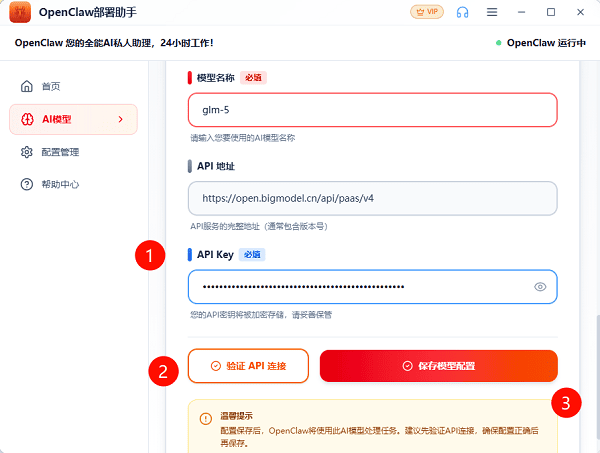Image resolution: width=600 pixels, height=453 pixels.
Task: Click the hint 您的API密钥将被加密存储
Action: tap(261, 315)
